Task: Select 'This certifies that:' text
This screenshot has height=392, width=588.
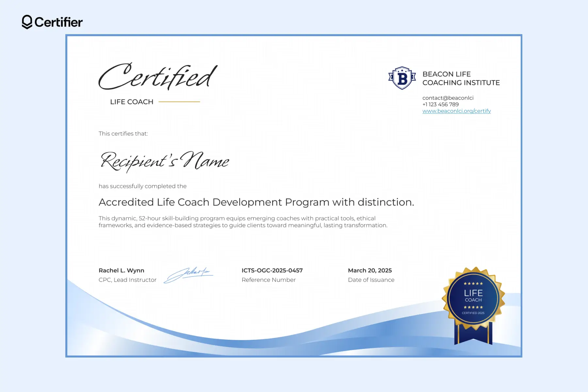Action: (123, 134)
